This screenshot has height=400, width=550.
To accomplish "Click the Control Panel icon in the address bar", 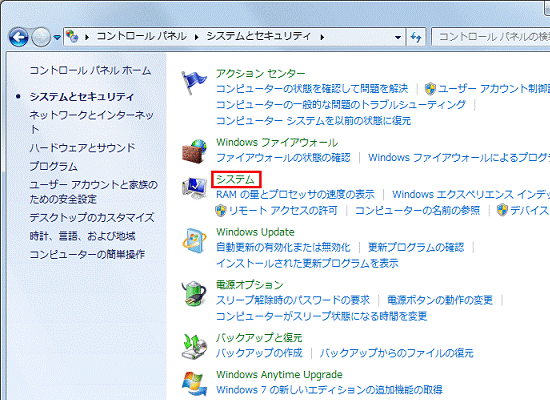I will pos(72,36).
